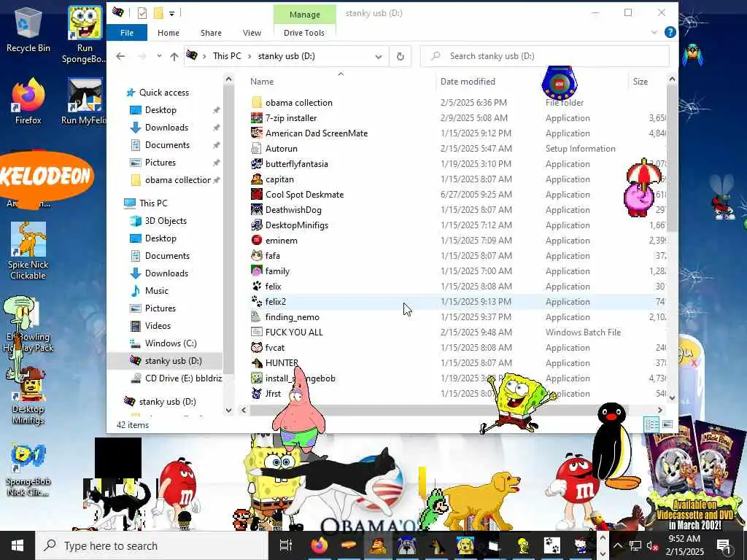Sort files by Date modified column
The height and width of the screenshot is (560, 747).
click(468, 82)
